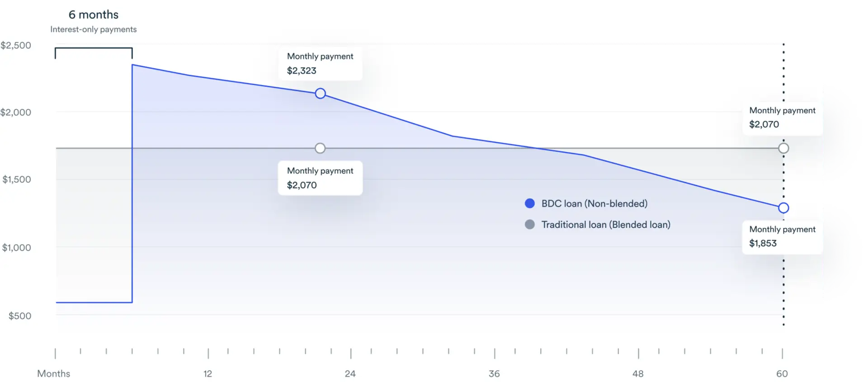Click the blue BDC loan legend dot

pyautogui.click(x=530, y=203)
